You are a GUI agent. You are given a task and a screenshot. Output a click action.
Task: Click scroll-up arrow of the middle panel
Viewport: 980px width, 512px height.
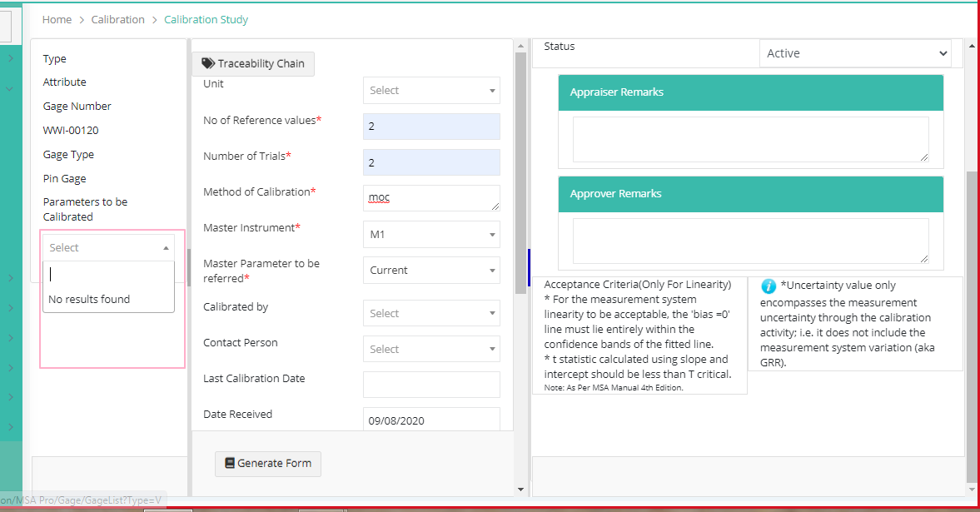(x=520, y=47)
